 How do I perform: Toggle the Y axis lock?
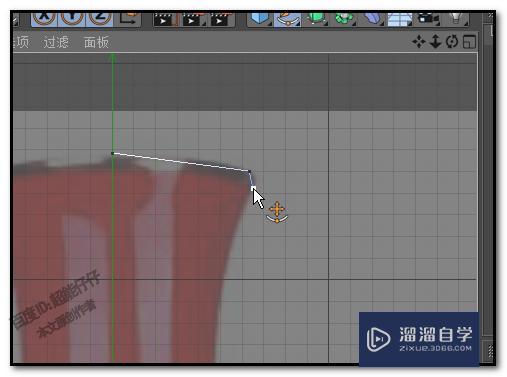[71, 19]
